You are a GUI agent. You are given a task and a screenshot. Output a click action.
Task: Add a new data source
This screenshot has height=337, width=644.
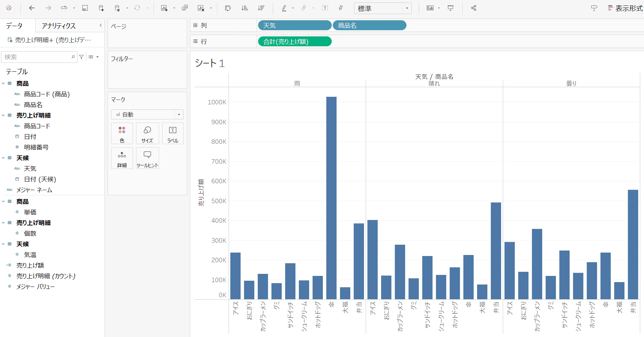(101, 8)
